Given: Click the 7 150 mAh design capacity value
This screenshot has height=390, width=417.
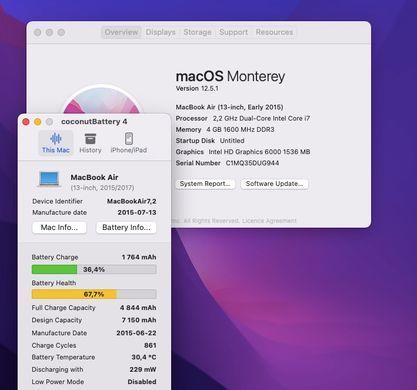Looking at the screenshot, I should [x=139, y=320].
